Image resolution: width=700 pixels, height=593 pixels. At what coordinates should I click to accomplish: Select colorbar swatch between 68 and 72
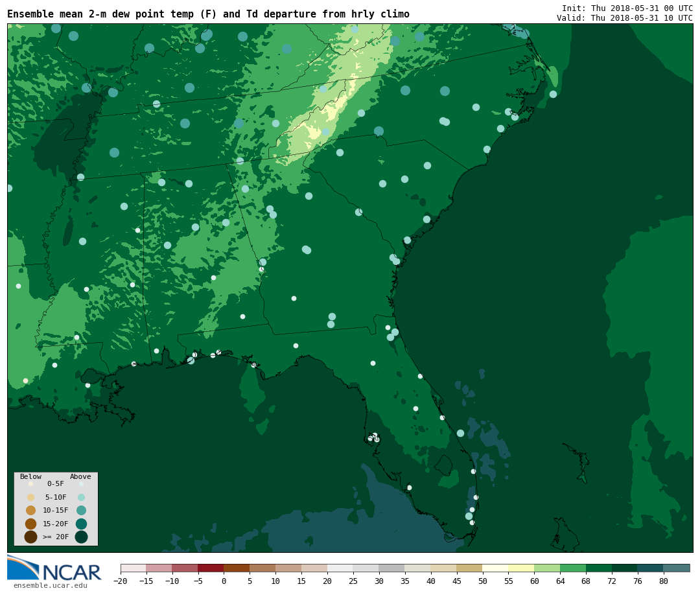599,568
